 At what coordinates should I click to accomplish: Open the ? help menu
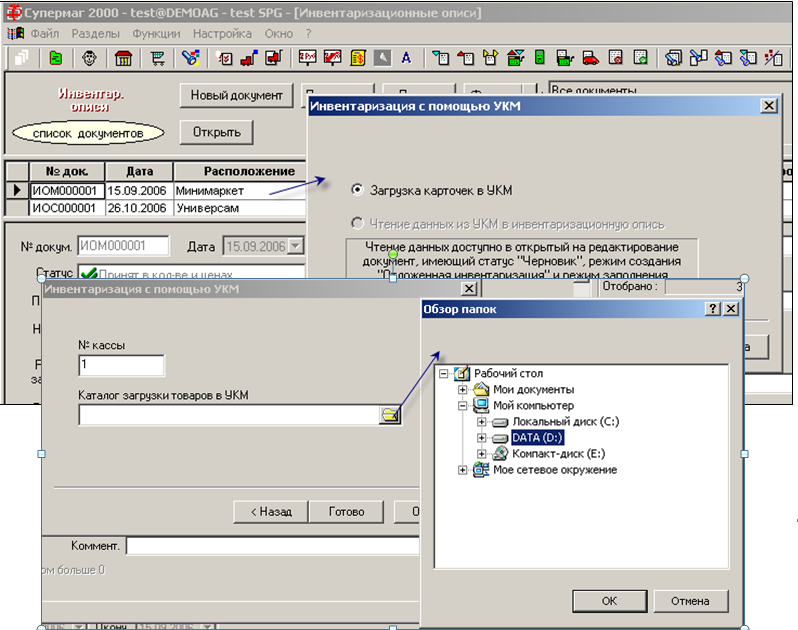tap(308, 34)
